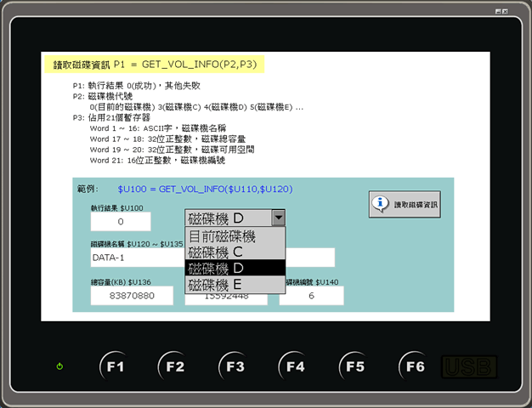Click the disk name field showing DATA-1
Image resolution: width=532 pixels, height=408 pixels.
[136, 258]
